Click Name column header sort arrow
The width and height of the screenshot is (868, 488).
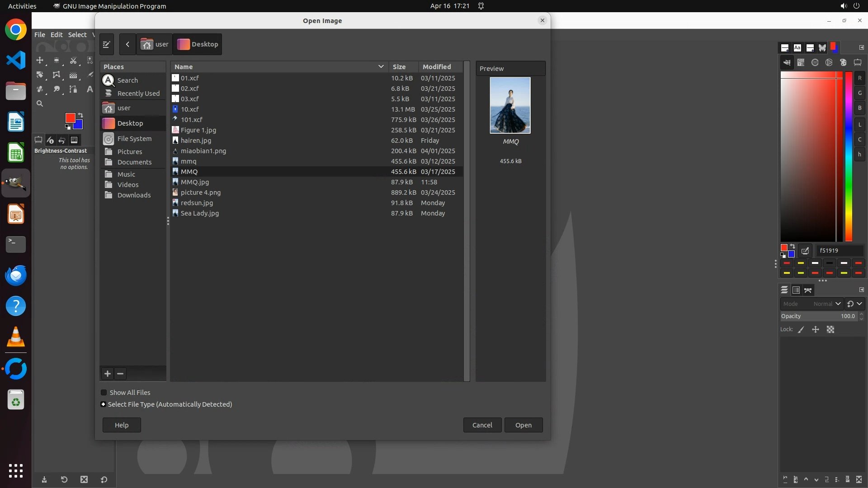(x=381, y=66)
